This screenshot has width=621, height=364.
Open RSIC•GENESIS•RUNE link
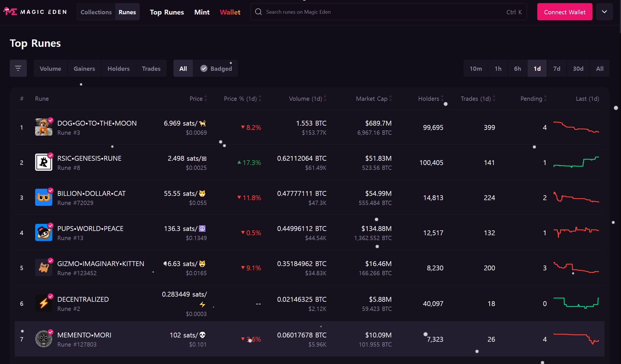pyautogui.click(x=89, y=158)
